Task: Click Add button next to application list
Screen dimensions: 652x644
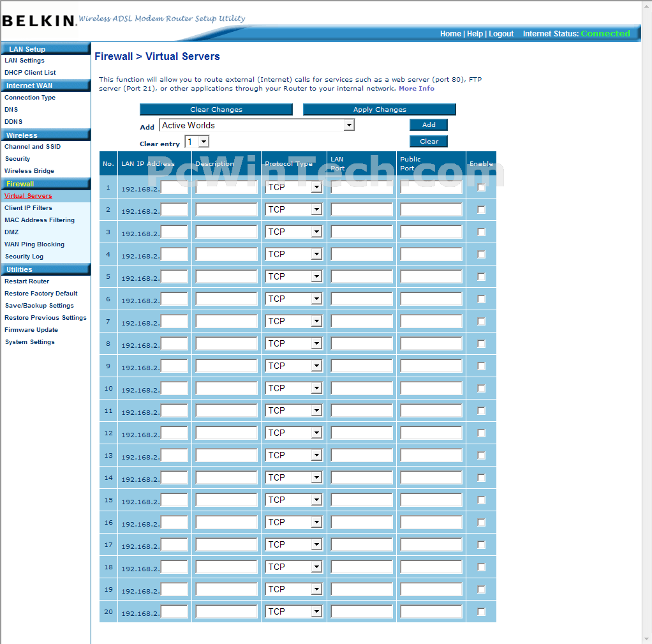Action: point(429,125)
